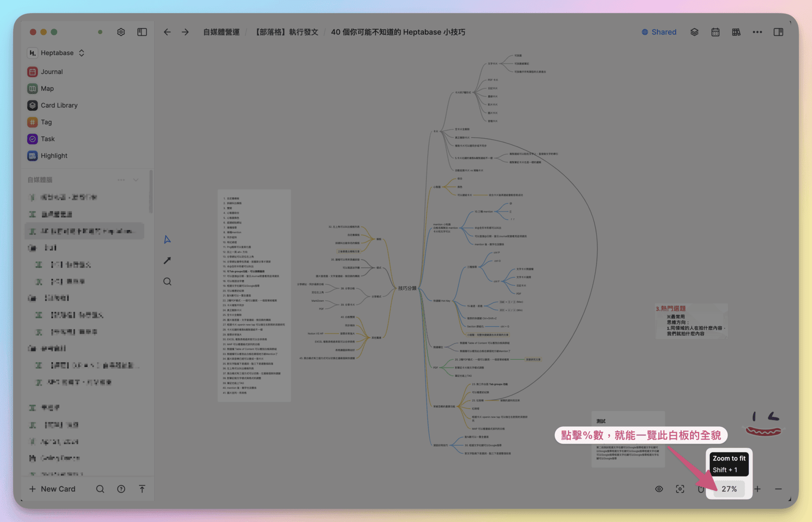The height and width of the screenshot is (522, 812).
Task: Open the three-dot more options menu
Action: click(757, 32)
